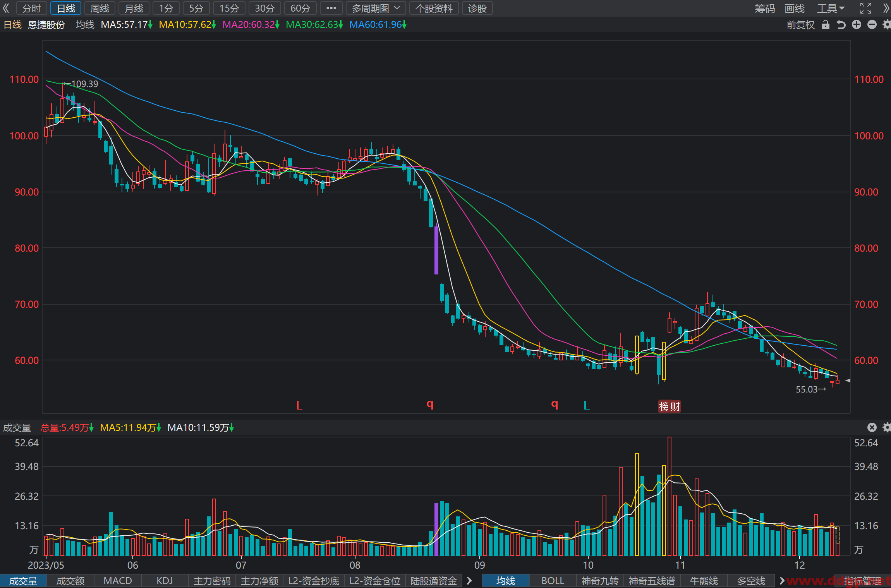Close the 成交量 volume panel
The image size is (891, 588).
(x=872, y=427)
